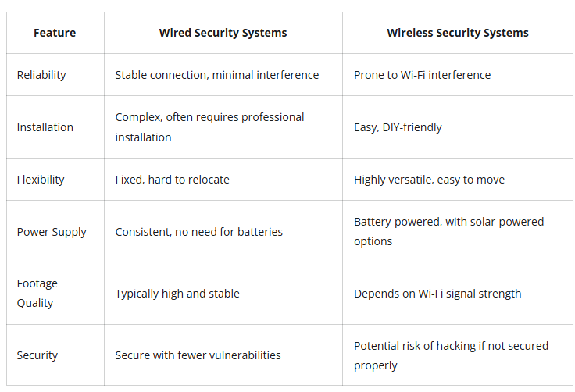Viewport: 575px width, 392px height.
Task: Click the Power Supply row label
Action: point(52,232)
